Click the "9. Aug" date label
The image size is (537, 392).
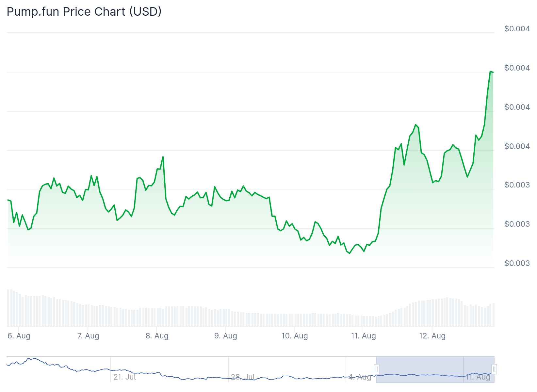pos(226,336)
